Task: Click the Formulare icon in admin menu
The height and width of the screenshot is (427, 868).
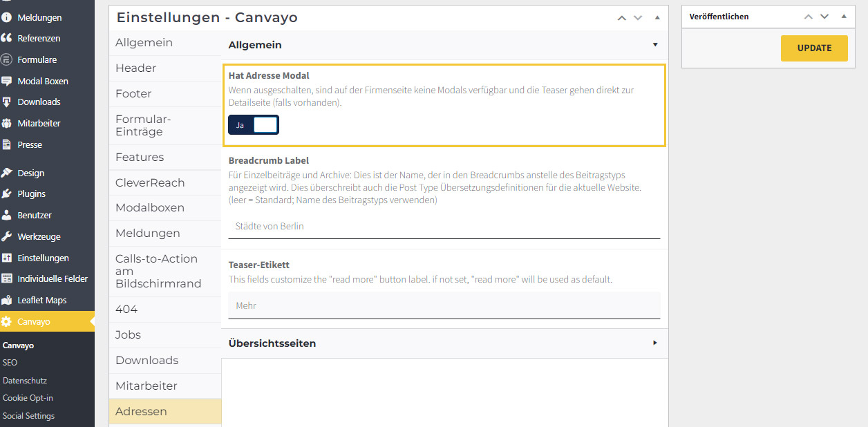Action: click(x=7, y=60)
